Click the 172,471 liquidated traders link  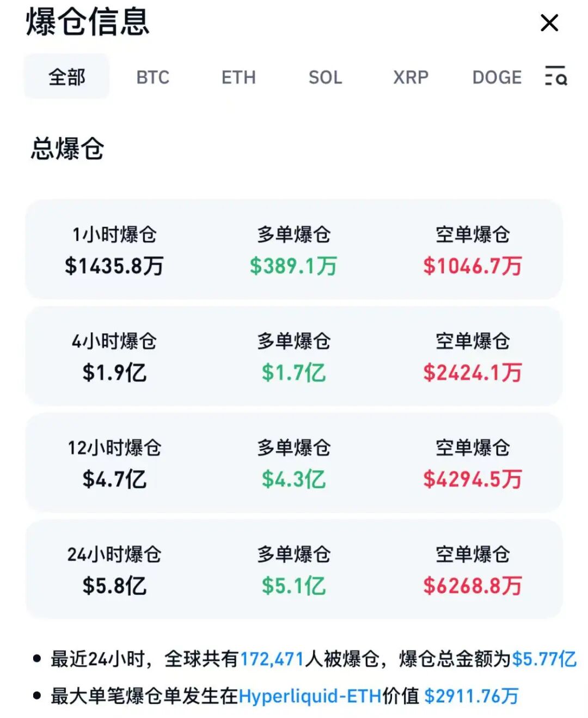272,659
